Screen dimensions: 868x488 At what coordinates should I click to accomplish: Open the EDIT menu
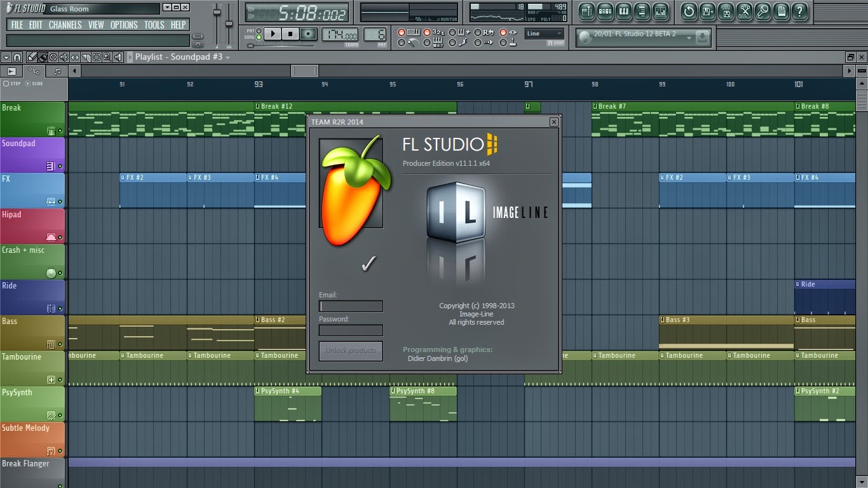pyautogui.click(x=36, y=25)
